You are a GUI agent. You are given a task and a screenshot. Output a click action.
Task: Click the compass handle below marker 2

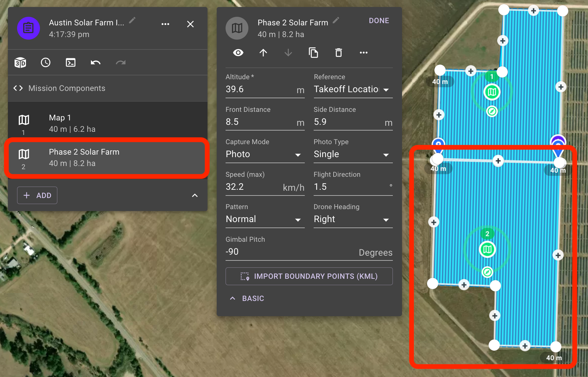point(487,272)
